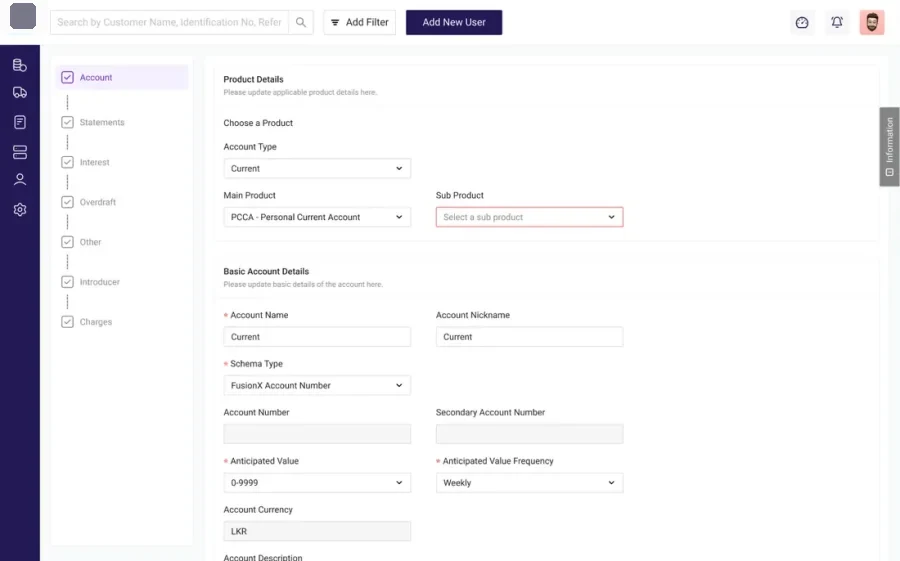Click the Add Filter button
Viewport: 900px width, 561px height.
[359, 22]
